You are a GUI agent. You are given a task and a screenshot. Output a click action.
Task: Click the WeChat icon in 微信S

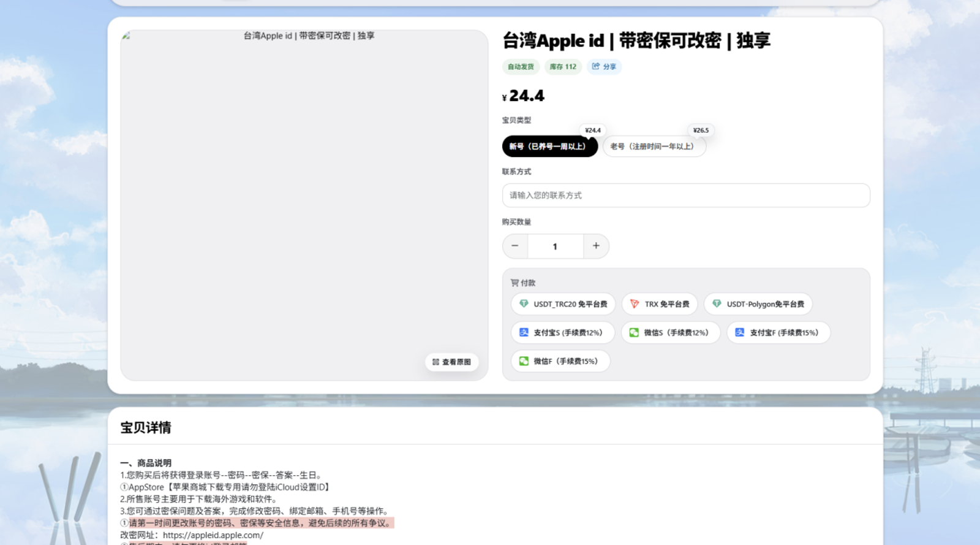click(634, 332)
